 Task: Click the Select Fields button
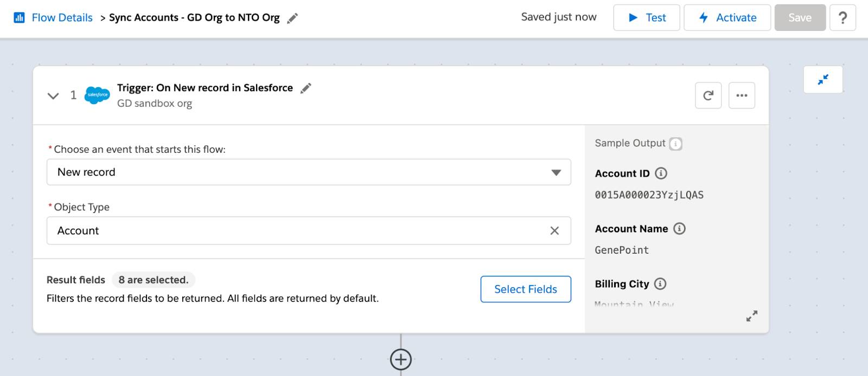[x=526, y=289]
